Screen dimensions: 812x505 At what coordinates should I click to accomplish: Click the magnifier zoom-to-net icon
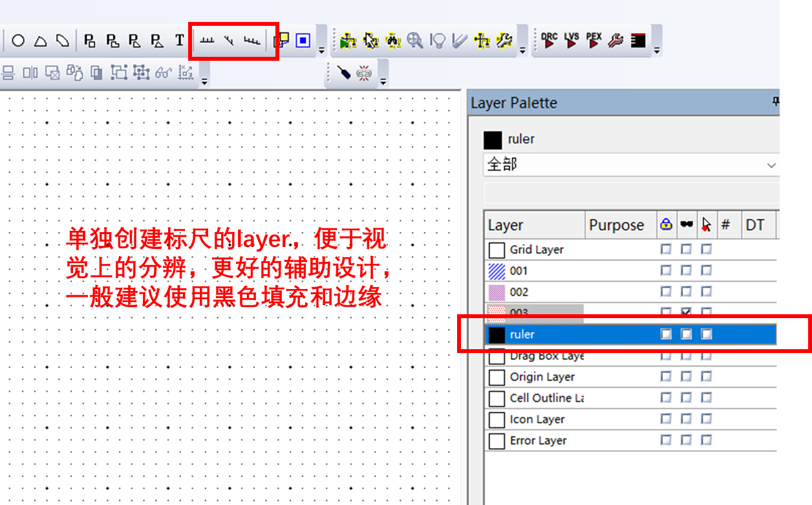[415, 41]
